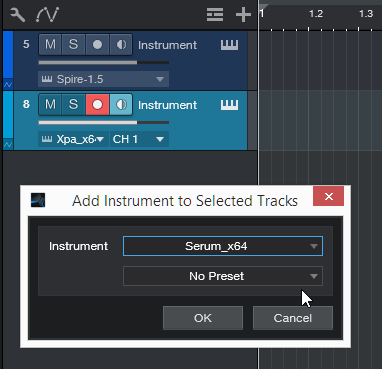Expand automation icon on track 5
382x369 pixels.
(8, 85)
